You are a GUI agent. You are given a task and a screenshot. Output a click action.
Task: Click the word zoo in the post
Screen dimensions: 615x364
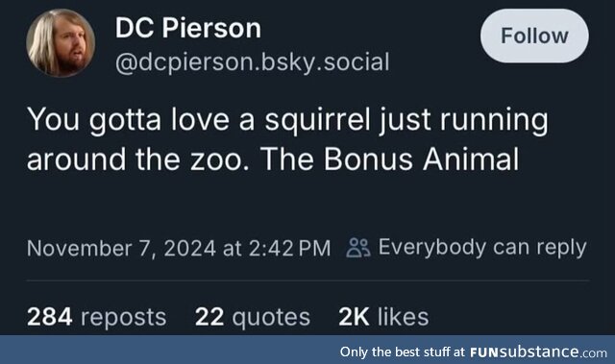(x=219, y=159)
